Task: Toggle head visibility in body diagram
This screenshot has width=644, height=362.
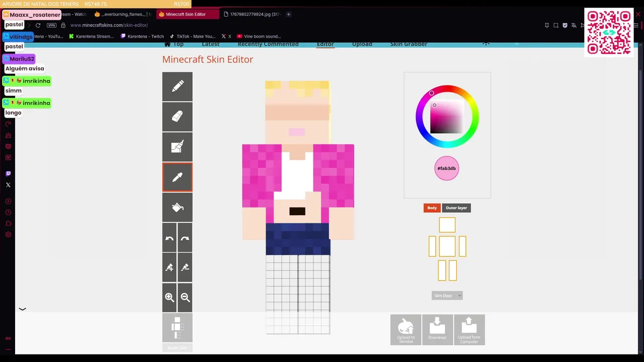Action: [x=447, y=225]
